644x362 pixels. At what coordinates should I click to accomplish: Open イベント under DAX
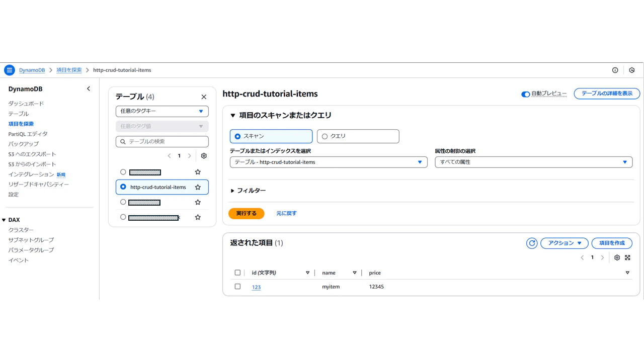pyautogui.click(x=19, y=260)
